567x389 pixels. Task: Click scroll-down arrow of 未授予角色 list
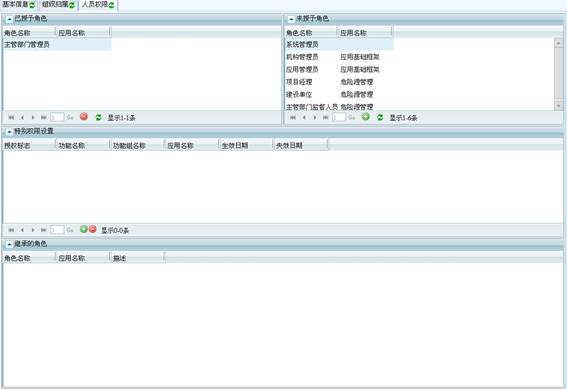(x=558, y=106)
